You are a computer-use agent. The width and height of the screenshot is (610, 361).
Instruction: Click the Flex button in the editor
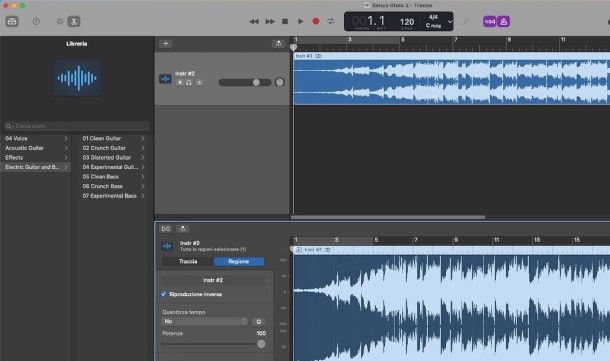(166, 229)
